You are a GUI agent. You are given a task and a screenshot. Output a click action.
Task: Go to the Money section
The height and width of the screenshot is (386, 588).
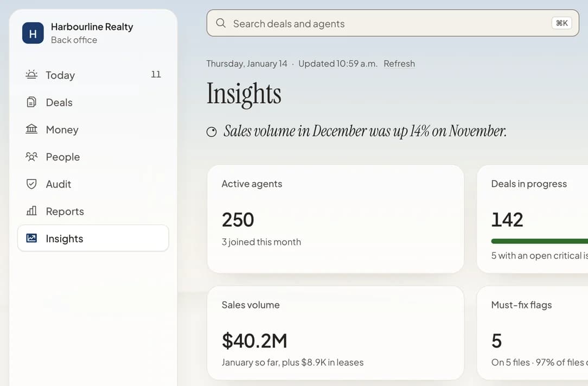pos(93,130)
